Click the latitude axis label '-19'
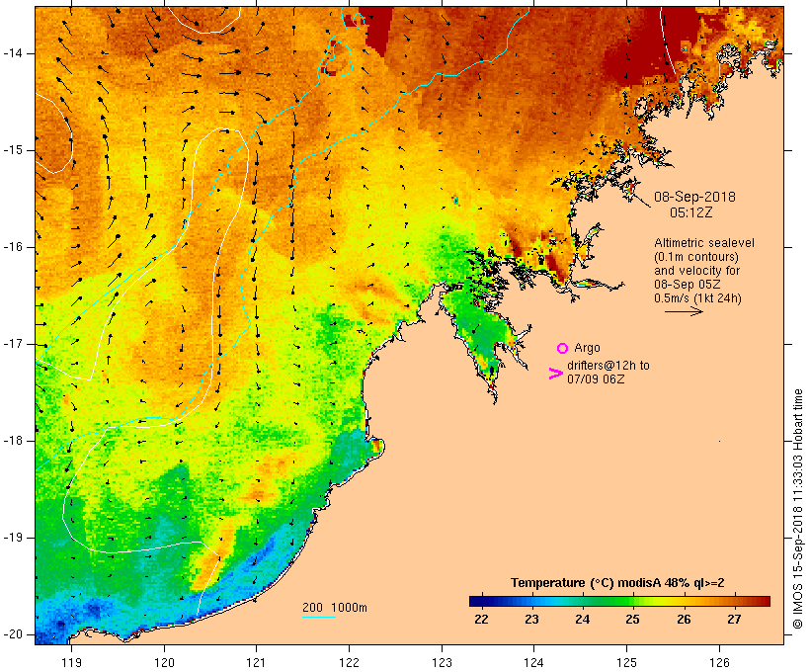This screenshot has width=810, height=672. tap(13, 538)
